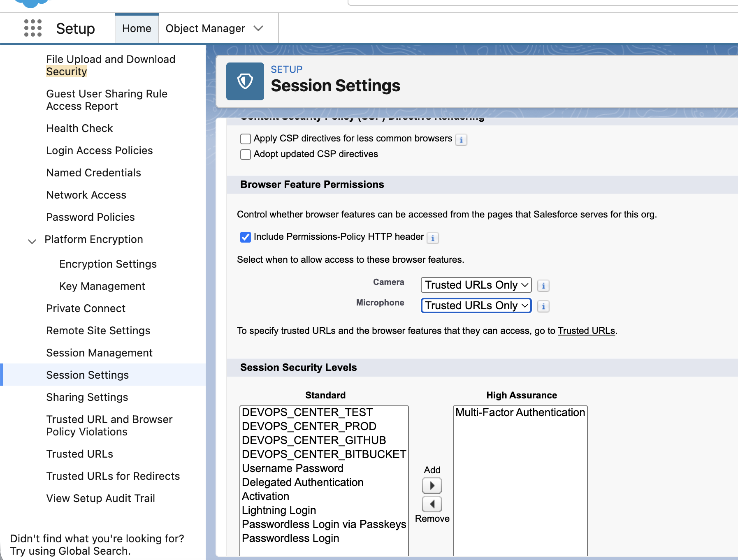Open Guest User Sharing Rule Access Report

click(107, 100)
